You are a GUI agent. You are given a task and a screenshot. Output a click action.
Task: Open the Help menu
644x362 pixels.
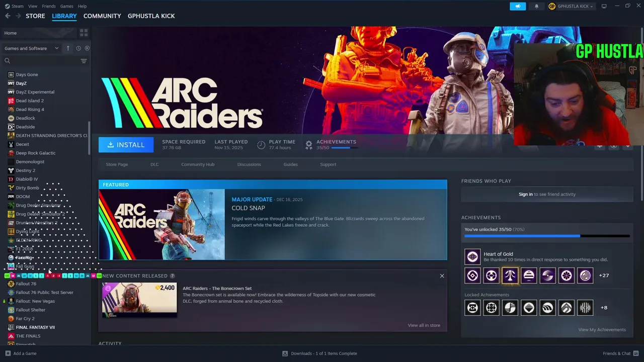pyautogui.click(x=82, y=6)
